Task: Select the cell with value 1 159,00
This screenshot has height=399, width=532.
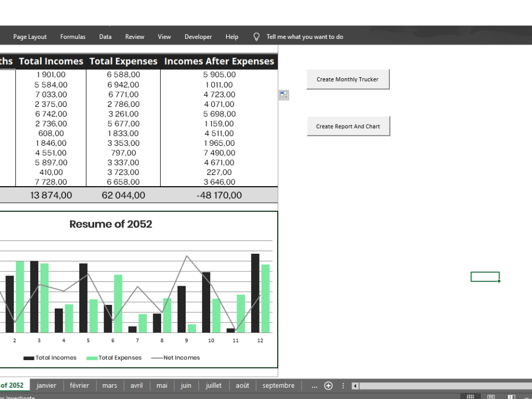Action: pyautogui.click(x=219, y=124)
